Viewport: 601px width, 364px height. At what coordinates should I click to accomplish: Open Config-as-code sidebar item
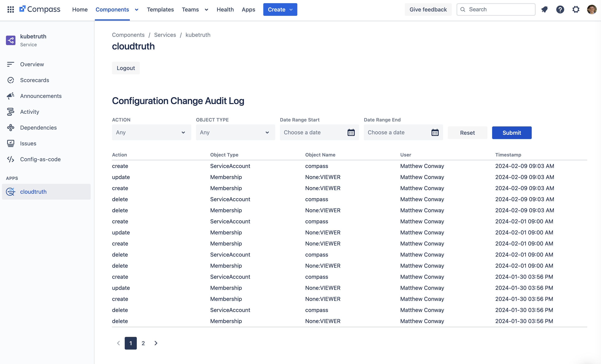pos(40,159)
